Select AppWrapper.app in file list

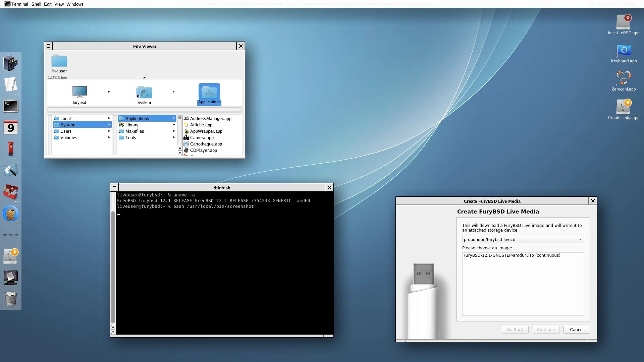pos(206,131)
